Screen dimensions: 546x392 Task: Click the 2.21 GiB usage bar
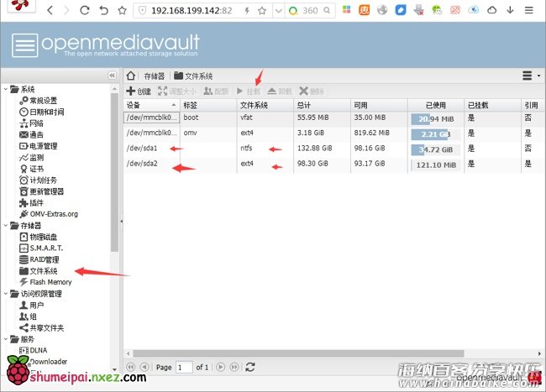436,134
